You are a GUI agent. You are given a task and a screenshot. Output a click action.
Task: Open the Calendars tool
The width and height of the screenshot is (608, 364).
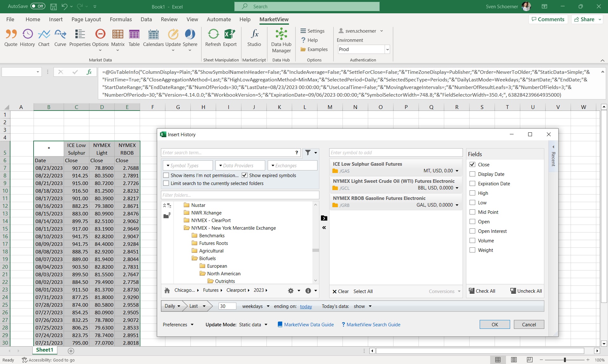(x=153, y=38)
